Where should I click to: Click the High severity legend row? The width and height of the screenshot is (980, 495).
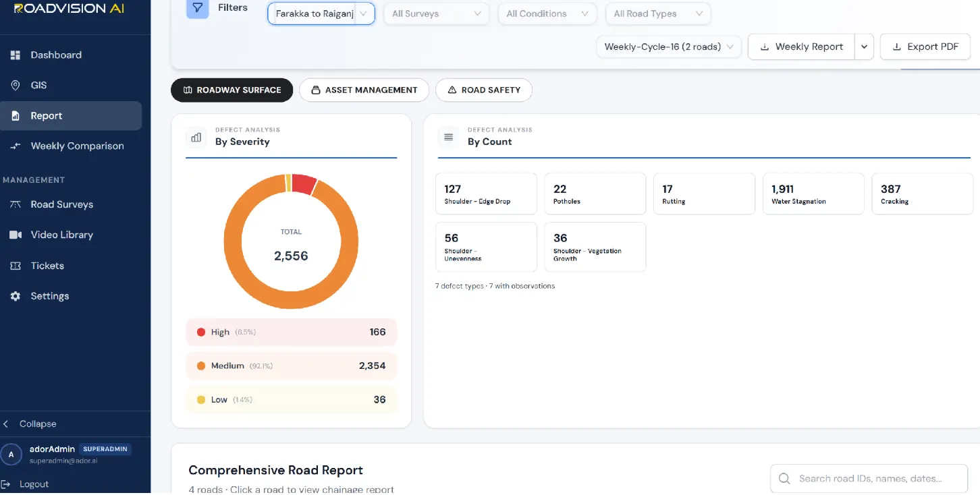pyautogui.click(x=292, y=332)
